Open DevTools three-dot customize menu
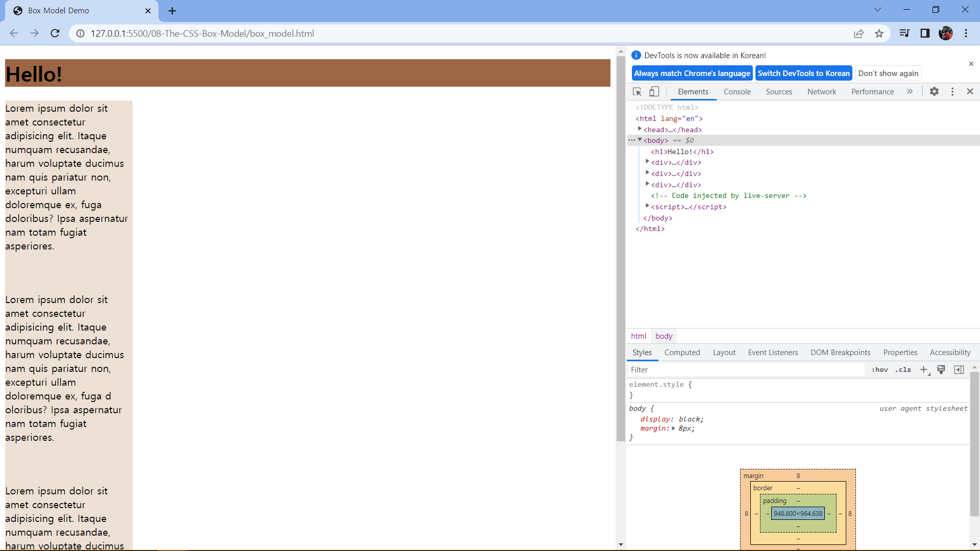The width and height of the screenshot is (980, 551). (x=952, y=92)
